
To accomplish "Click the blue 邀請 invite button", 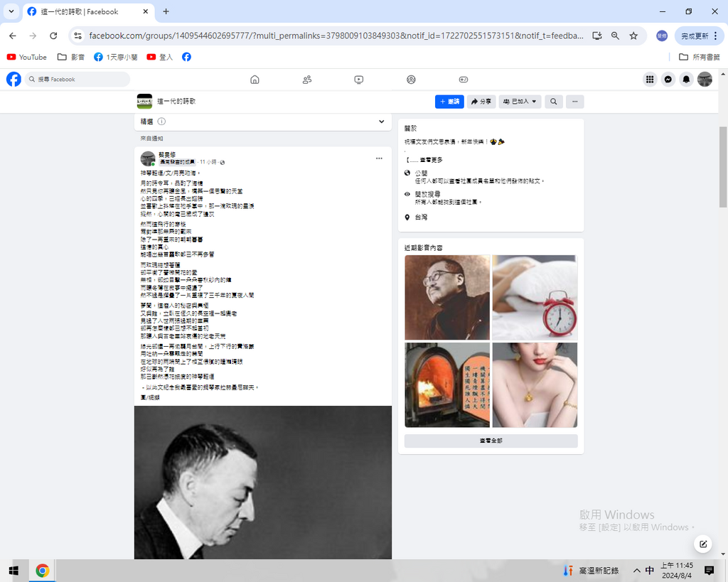I will tap(449, 102).
